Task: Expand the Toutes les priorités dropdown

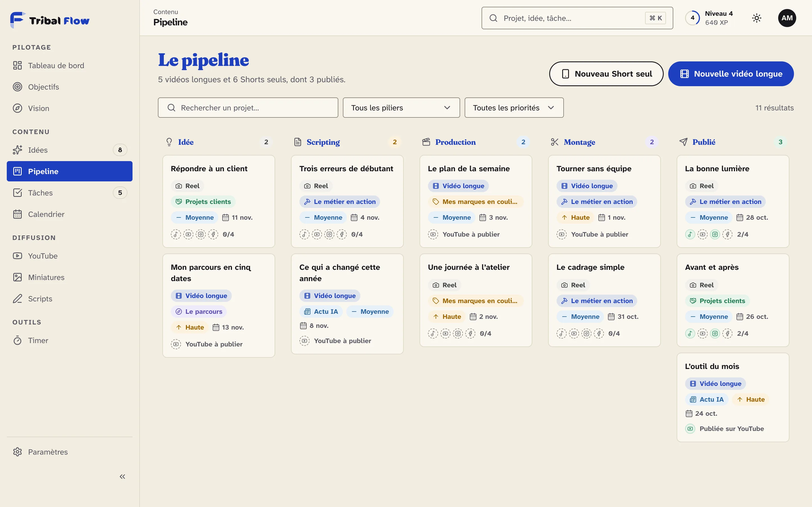Action: pos(514,108)
